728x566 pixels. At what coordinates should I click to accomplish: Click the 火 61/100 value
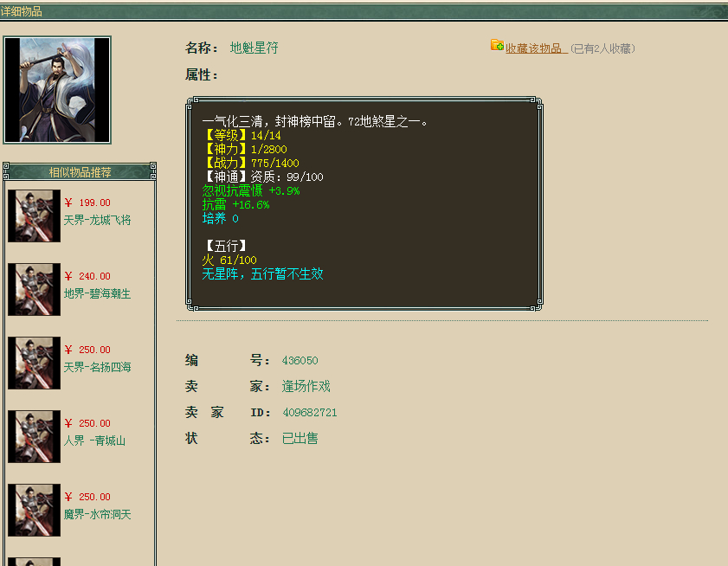pyautogui.click(x=229, y=260)
